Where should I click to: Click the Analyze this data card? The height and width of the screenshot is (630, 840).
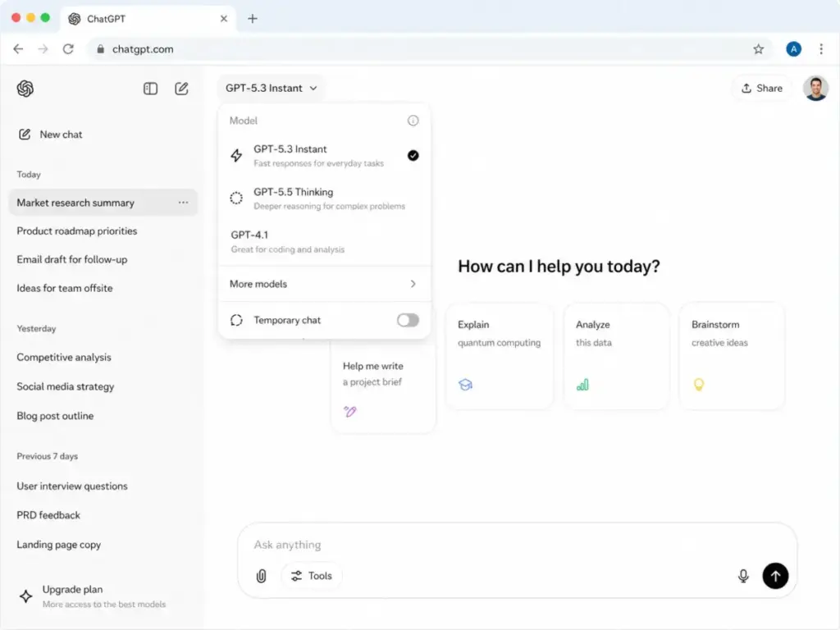pos(616,357)
